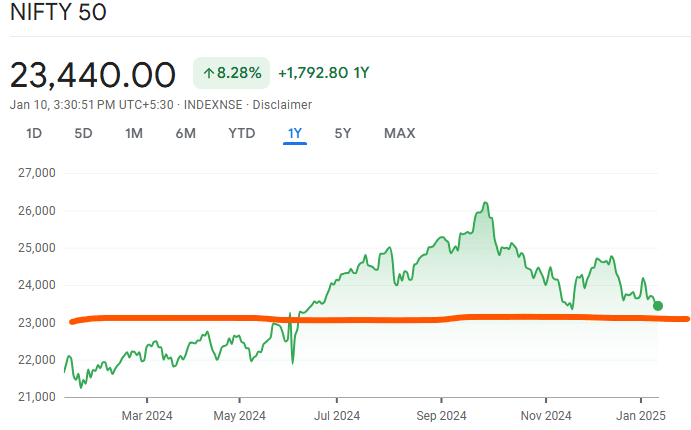Switch to the 6M range tab
The width and height of the screenshot is (691, 430).
(186, 133)
